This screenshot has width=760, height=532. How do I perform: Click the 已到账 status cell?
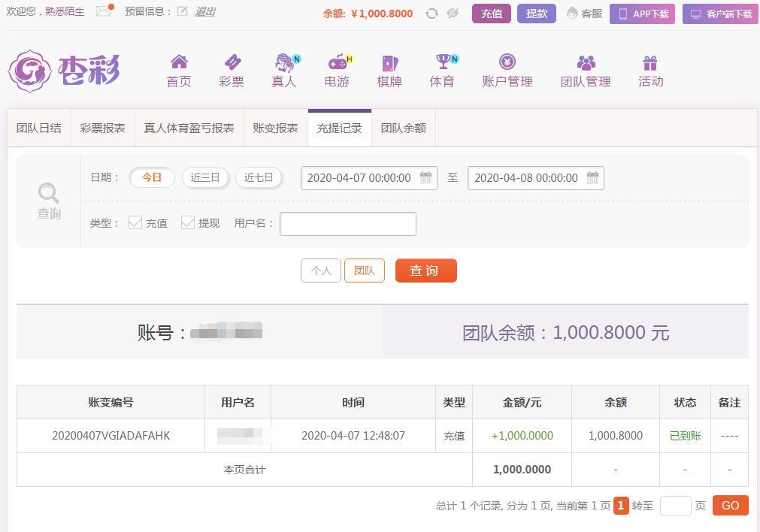pyautogui.click(x=685, y=436)
